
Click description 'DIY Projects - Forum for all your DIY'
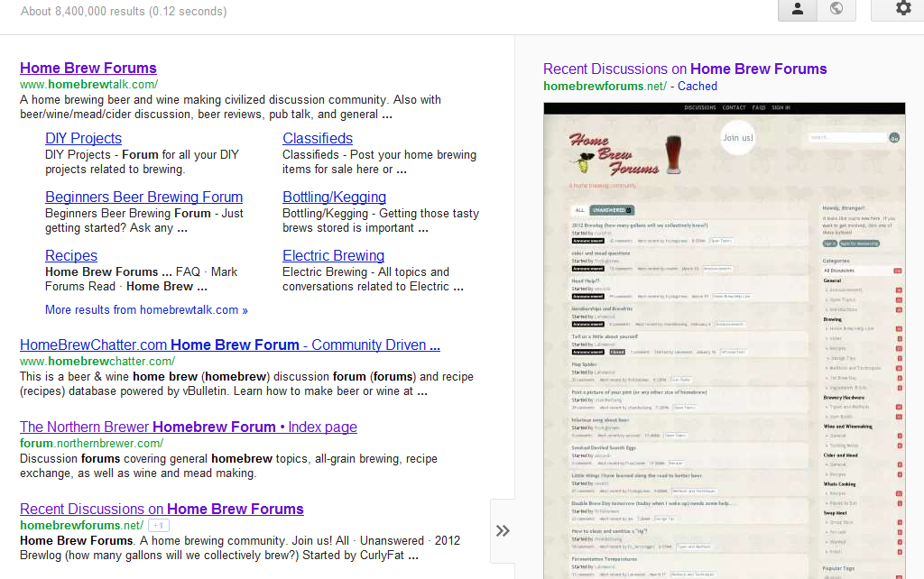pyautogui.click(x=142, y=162)
